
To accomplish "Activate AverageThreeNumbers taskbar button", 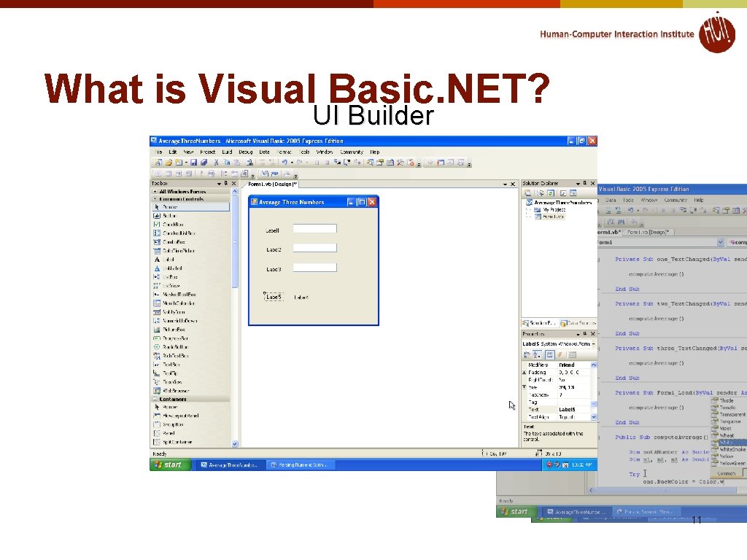I will point(229,464).
